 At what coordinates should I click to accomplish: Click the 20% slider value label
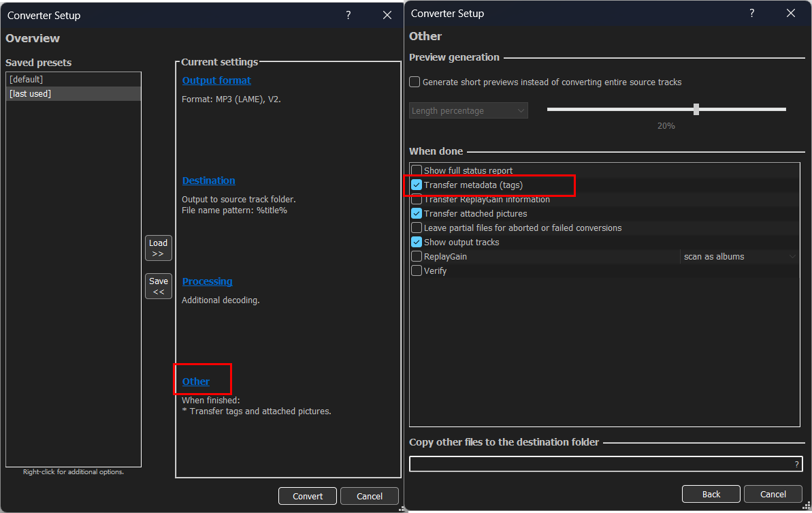[x=666, y=126]
